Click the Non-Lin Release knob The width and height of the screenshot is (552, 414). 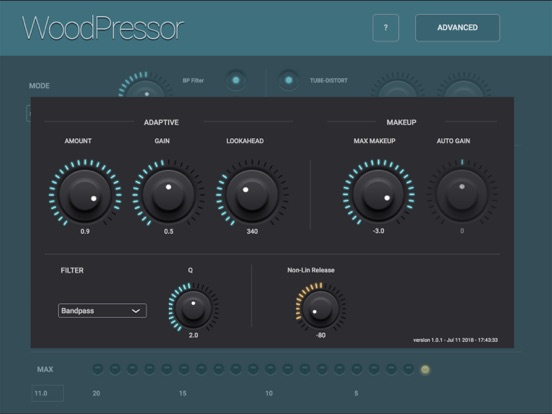click(320, 309)
